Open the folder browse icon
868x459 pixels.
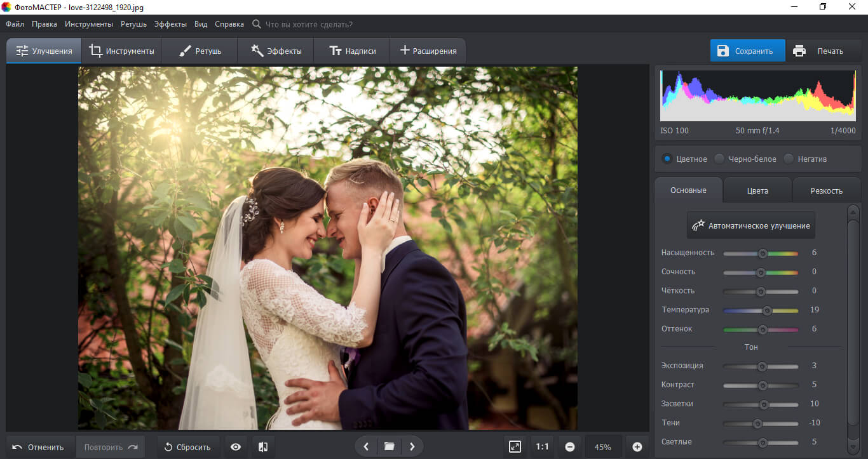389,447
